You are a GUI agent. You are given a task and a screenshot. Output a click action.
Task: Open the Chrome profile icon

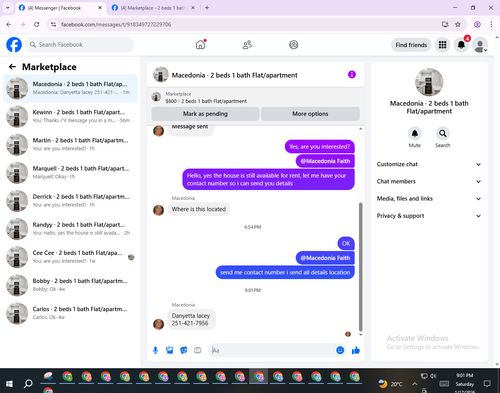(477, 24)
